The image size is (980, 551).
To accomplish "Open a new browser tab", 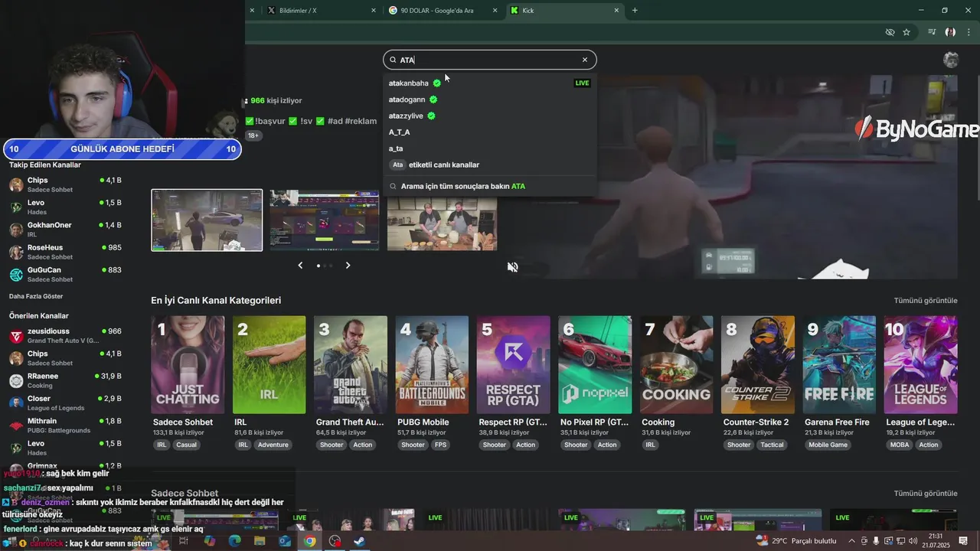I will click(x=635, y=11).
